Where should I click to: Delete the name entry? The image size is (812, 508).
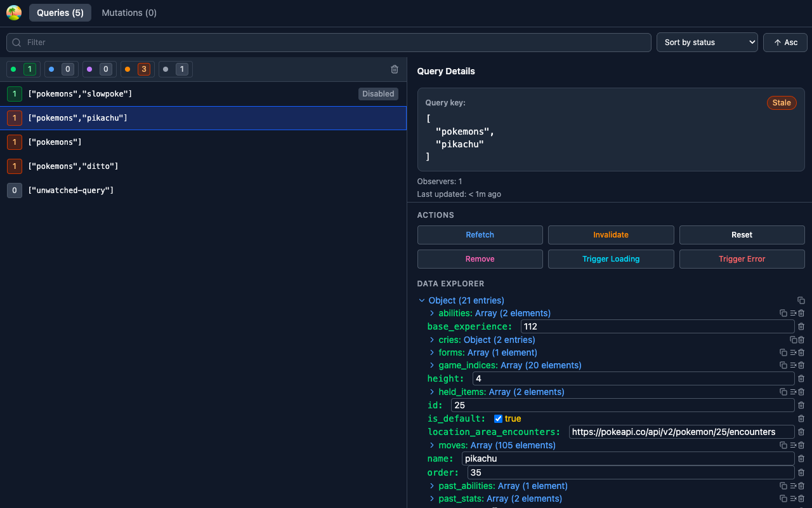click(801, 458)
